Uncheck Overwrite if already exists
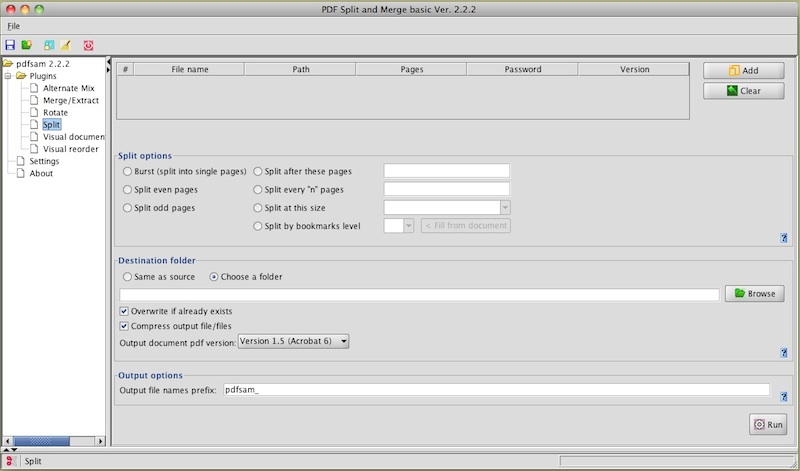Screen dimensions: 800x471 point(124,311)
